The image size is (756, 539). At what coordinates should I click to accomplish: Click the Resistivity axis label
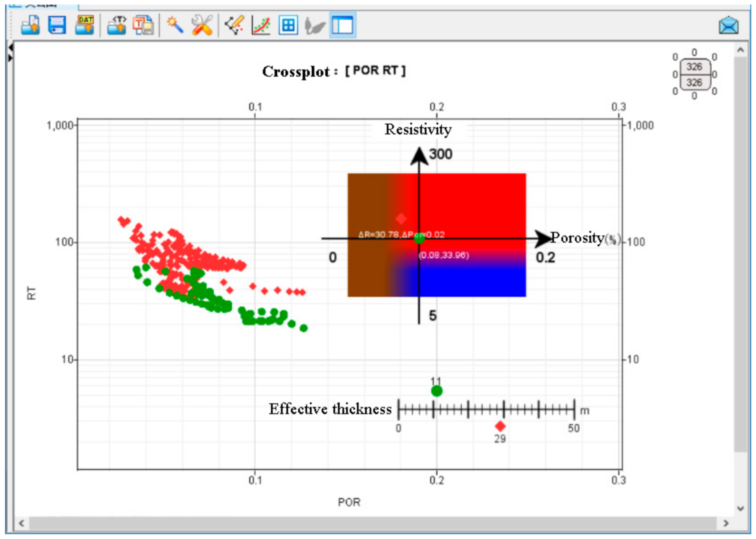pos(418,129)
